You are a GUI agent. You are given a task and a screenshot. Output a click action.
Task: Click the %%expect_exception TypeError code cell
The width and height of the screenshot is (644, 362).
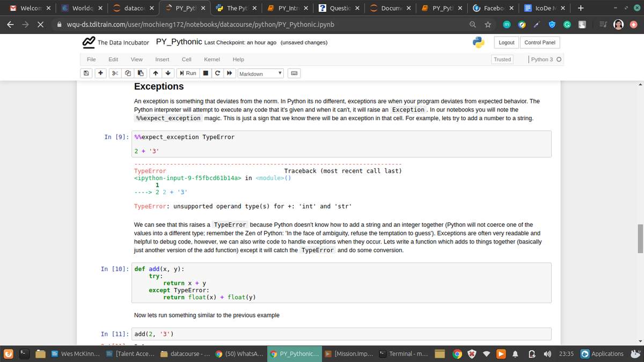341,144
